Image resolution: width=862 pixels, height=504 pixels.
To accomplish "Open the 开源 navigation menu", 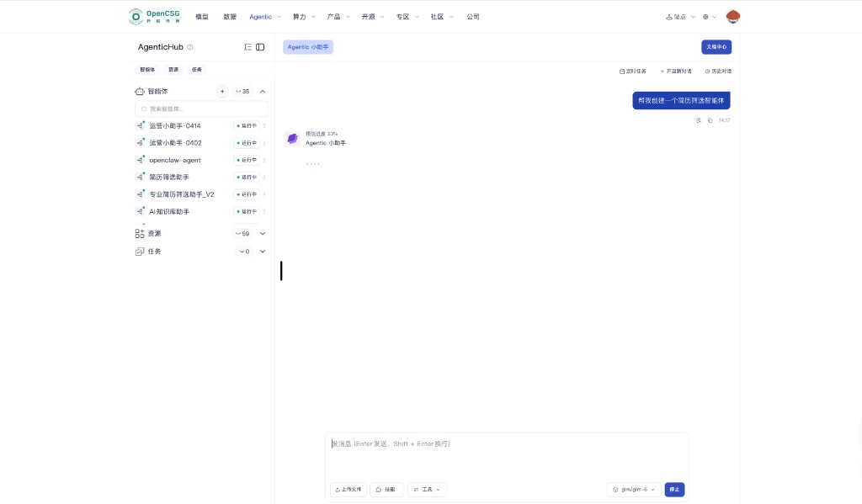I will [x=373, y=17].
